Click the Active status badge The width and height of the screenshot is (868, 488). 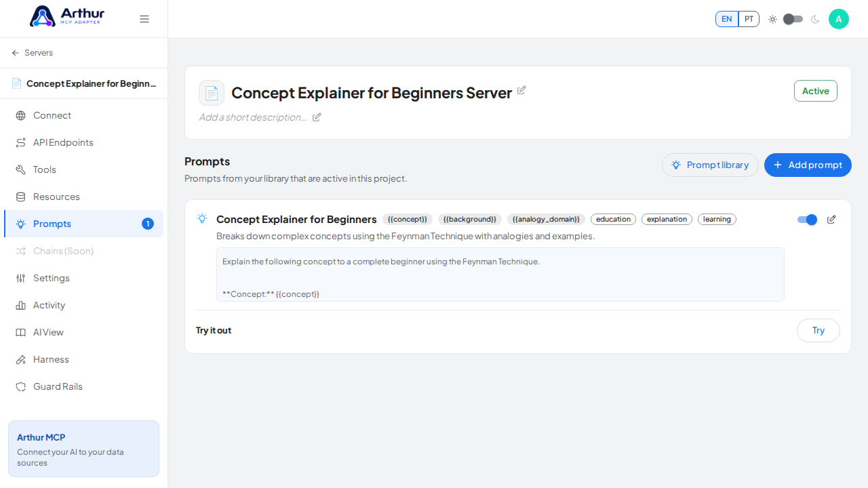(816, 91)
